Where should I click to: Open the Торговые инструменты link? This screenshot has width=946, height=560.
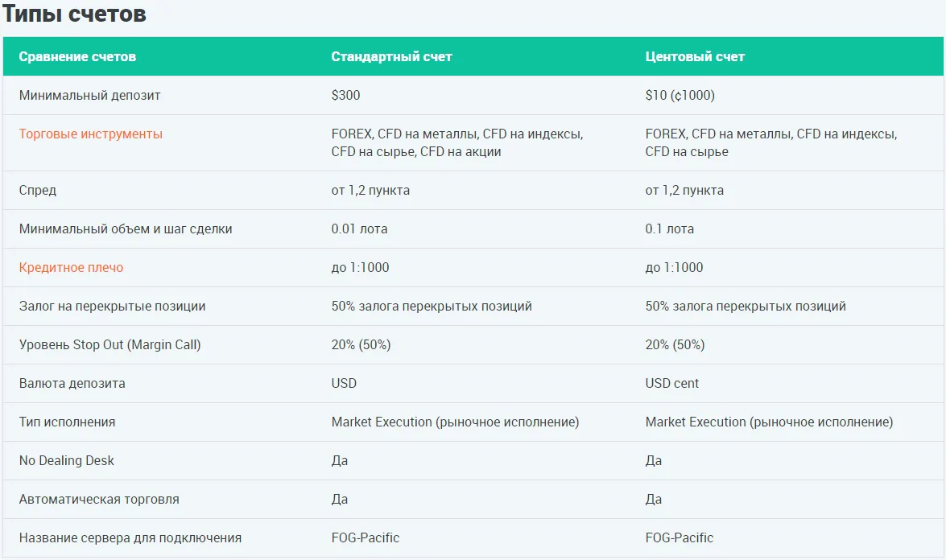tap(90, 134)
